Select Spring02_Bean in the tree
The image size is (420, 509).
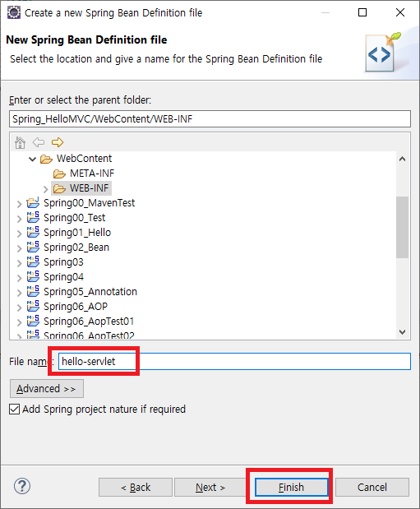(x=76, y=247)
